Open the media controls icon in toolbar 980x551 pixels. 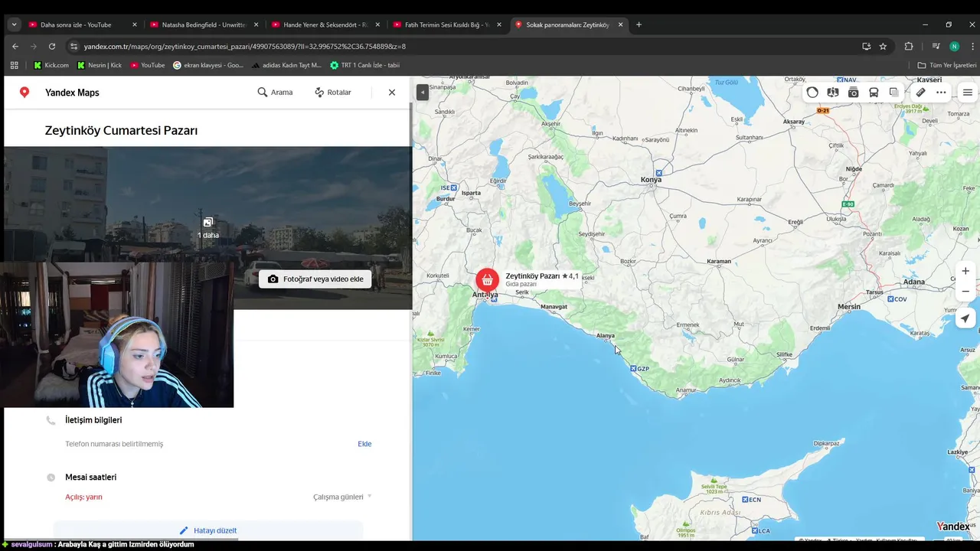[x=936, y=46]
